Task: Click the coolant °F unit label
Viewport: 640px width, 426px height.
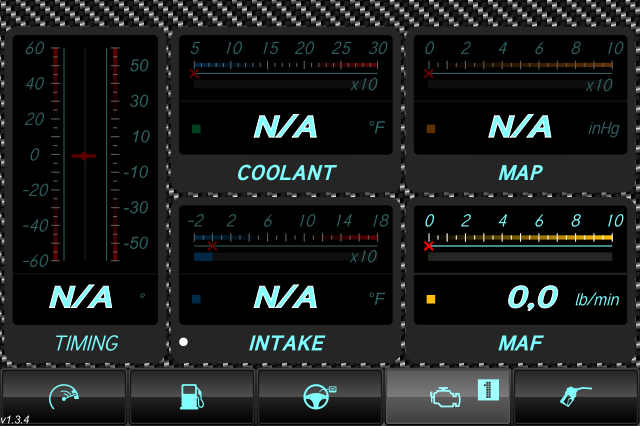Action: pyautogui.click(x=377, y=127)
